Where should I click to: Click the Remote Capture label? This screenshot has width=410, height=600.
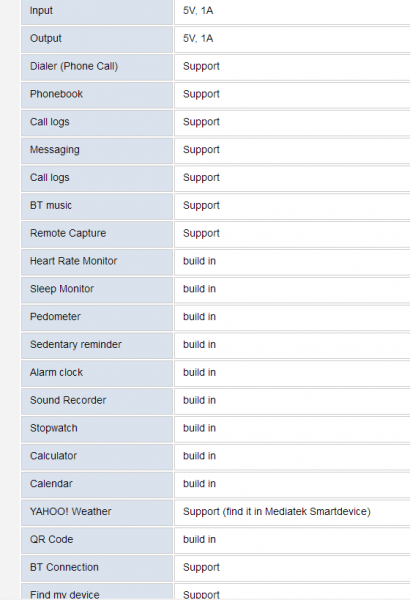[x=68, y=233]
